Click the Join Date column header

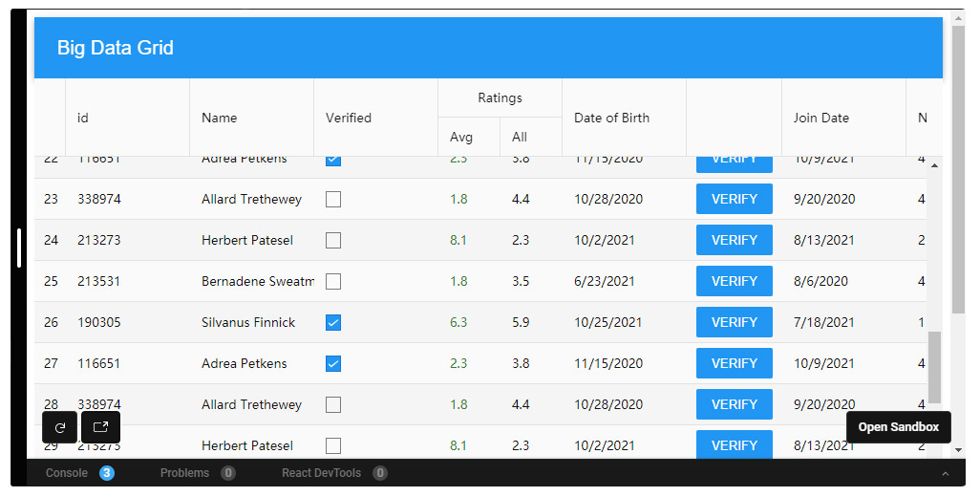(x=820, y=118)
